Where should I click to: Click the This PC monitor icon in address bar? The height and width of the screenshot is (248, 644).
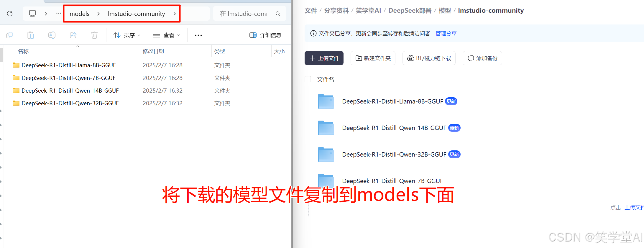click(x=32, y=14)
